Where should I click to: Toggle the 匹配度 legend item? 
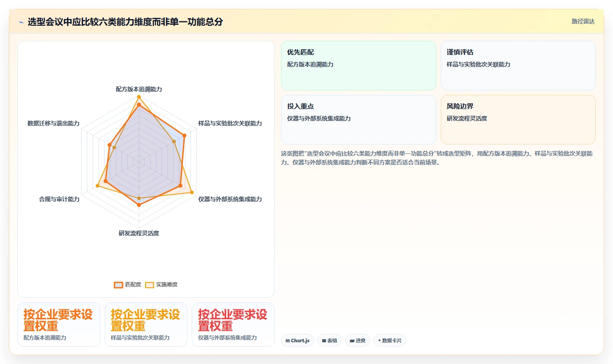(127, 285)
